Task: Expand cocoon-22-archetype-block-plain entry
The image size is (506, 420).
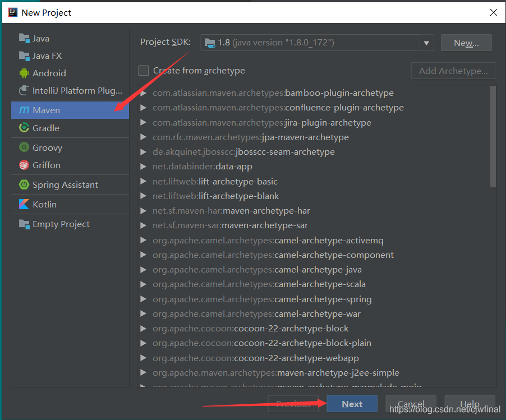Action: [x=143, y=343]
